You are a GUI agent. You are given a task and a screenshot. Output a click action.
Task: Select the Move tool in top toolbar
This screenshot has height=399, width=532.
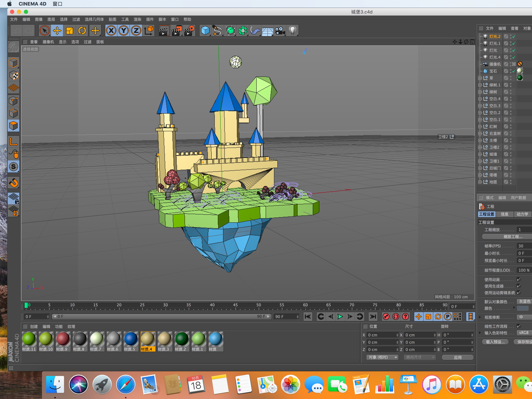click(x=57, y=30)
